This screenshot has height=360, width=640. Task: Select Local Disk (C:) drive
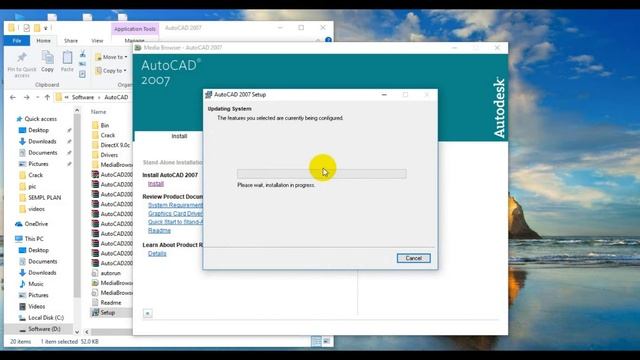pos(46,318)
